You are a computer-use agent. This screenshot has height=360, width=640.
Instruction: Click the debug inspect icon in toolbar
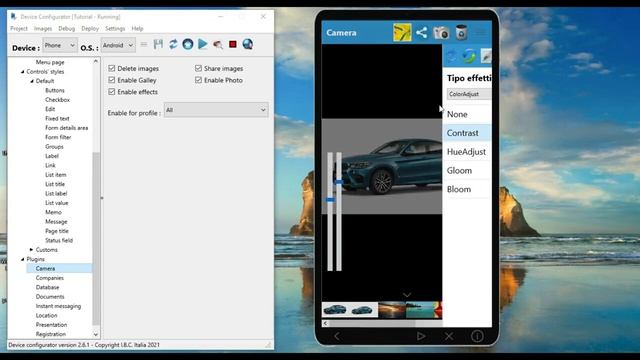point(218,44)
